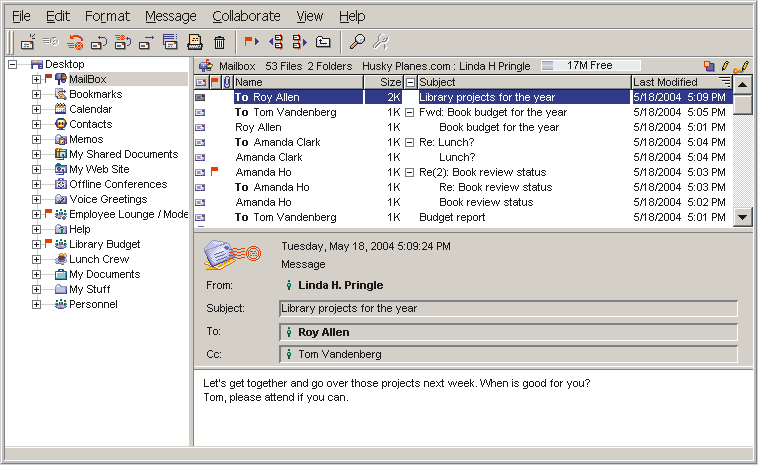Sort by Subject column header

(525, 82)
